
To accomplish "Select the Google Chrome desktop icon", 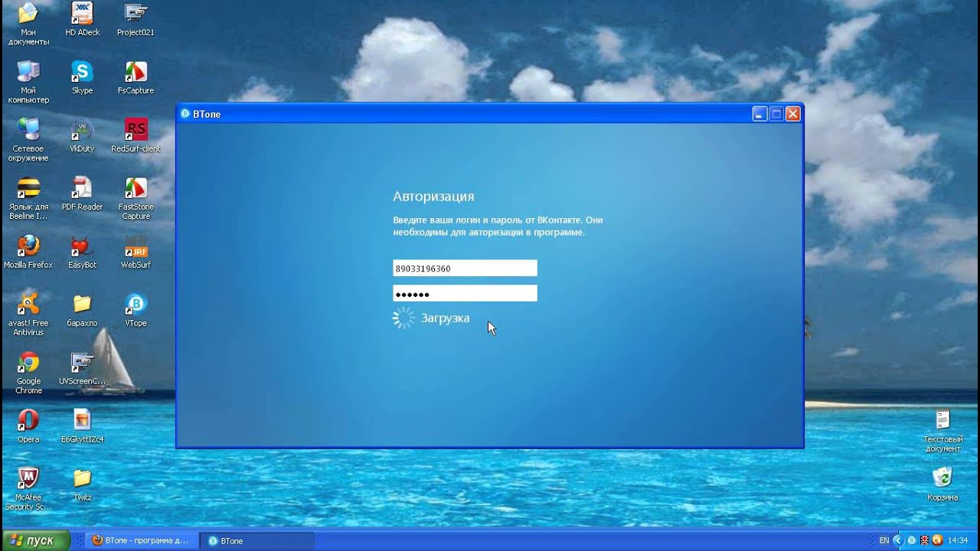I will click(28, 373).
